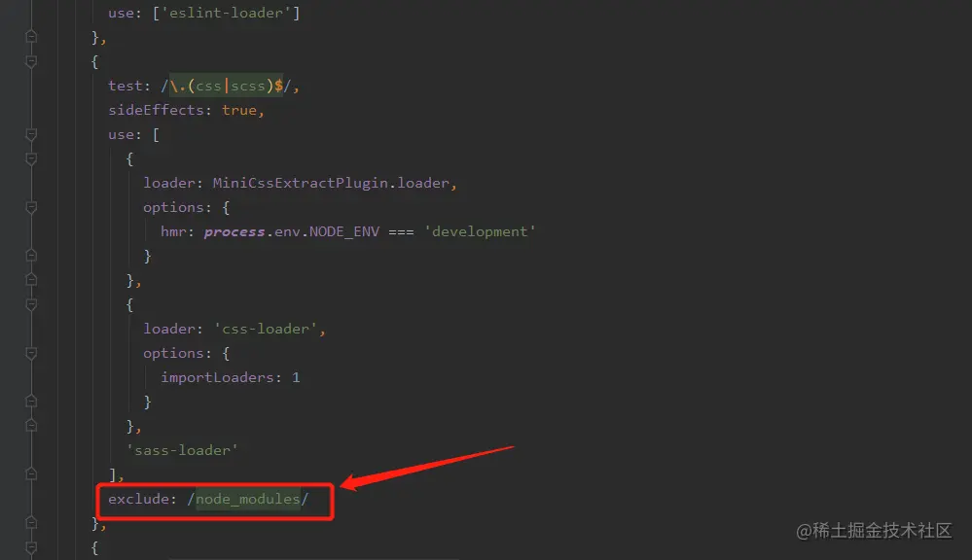Click the "sideEffects" property name
This screenshot has height=560, width=972.
157,110
